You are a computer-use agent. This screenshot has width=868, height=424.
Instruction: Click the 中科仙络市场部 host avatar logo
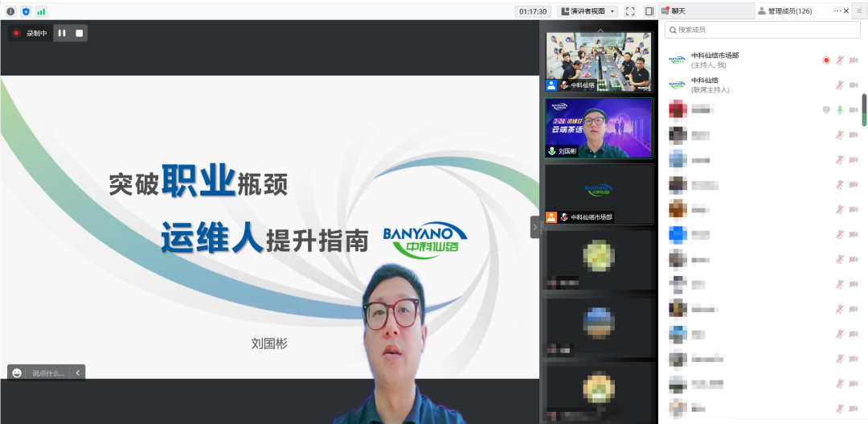pos(677,60)
